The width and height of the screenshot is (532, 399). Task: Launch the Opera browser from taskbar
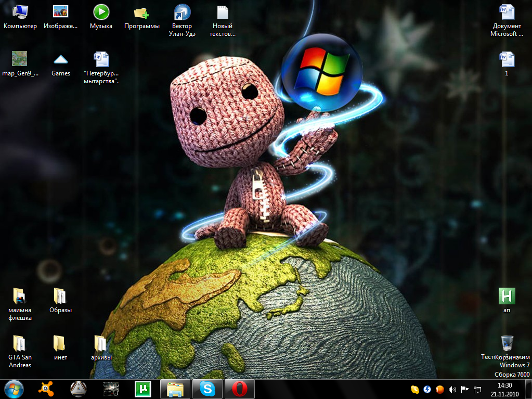tap(239, 389)
